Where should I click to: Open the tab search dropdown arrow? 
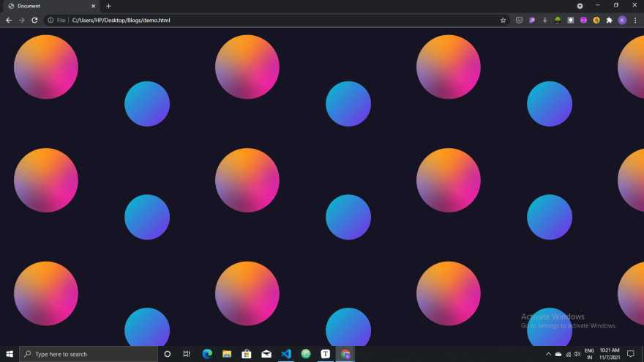pos(580,6)
